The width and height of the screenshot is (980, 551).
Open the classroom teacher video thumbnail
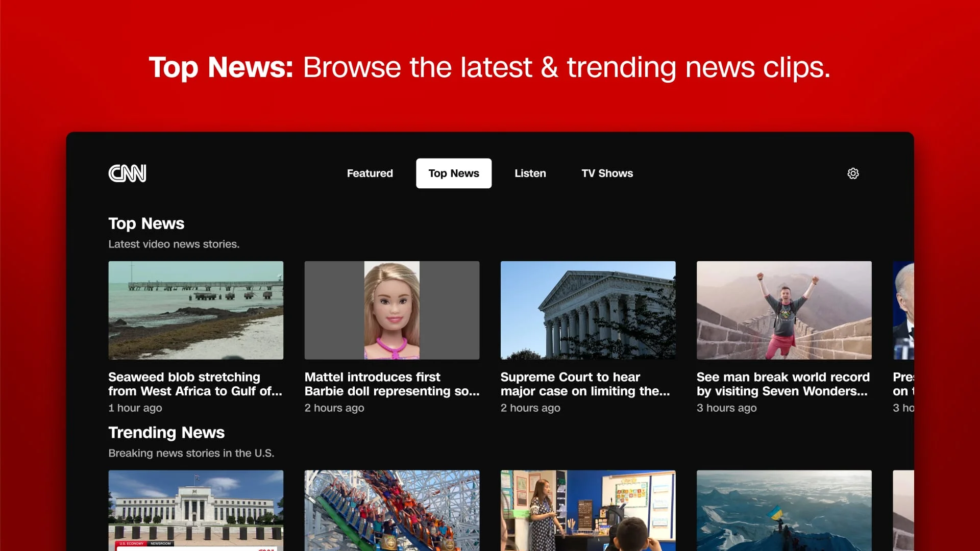coord(587,510)
